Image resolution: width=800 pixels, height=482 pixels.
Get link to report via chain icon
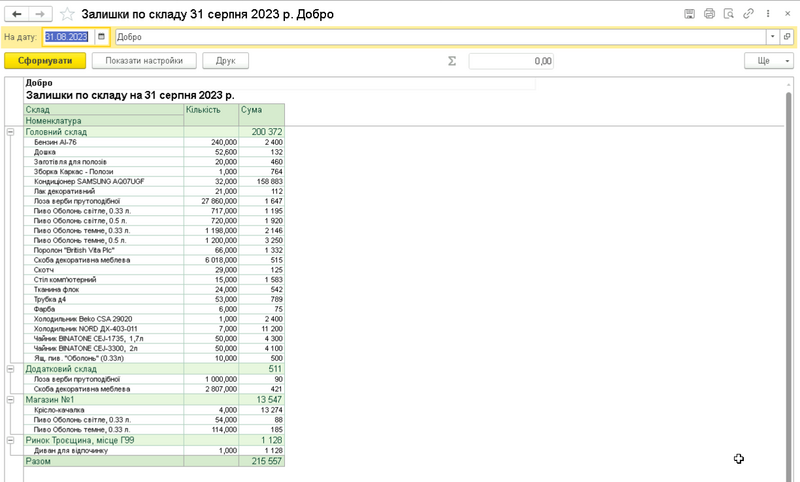(x=749, y=14)
